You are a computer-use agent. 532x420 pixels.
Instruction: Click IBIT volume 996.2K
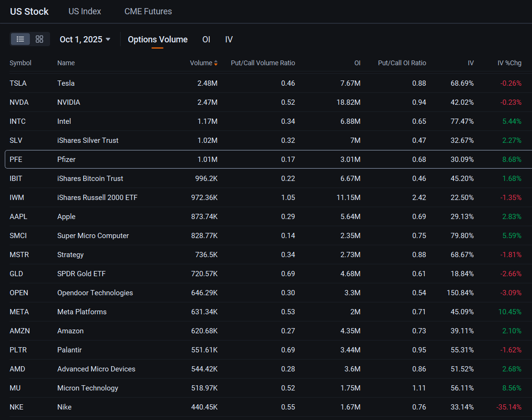tap(206, 178)
